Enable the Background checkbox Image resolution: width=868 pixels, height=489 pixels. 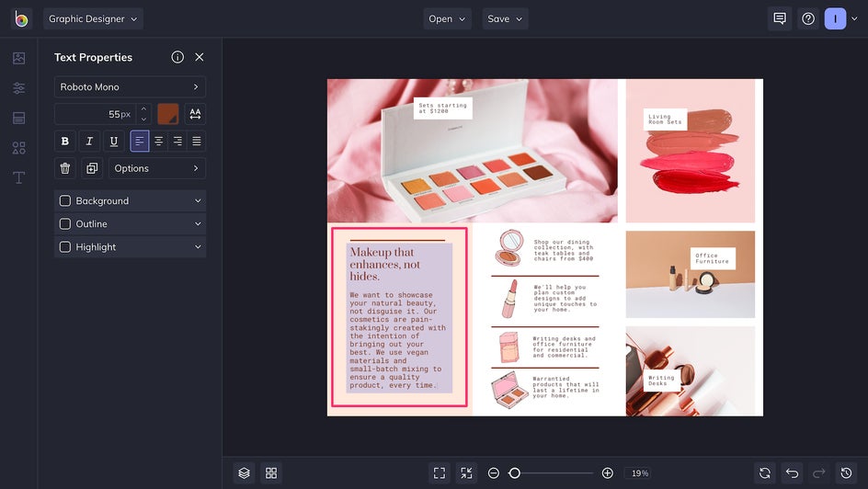point(65,200)
